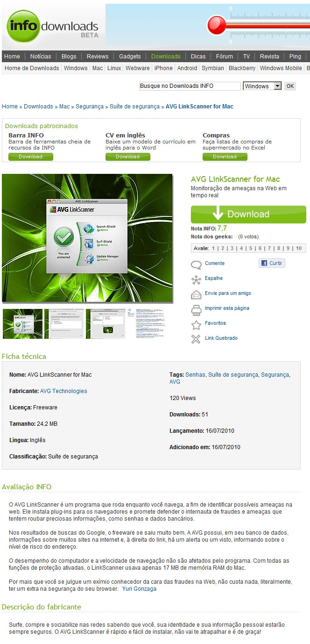Click the OK search button

pos(290,86)
